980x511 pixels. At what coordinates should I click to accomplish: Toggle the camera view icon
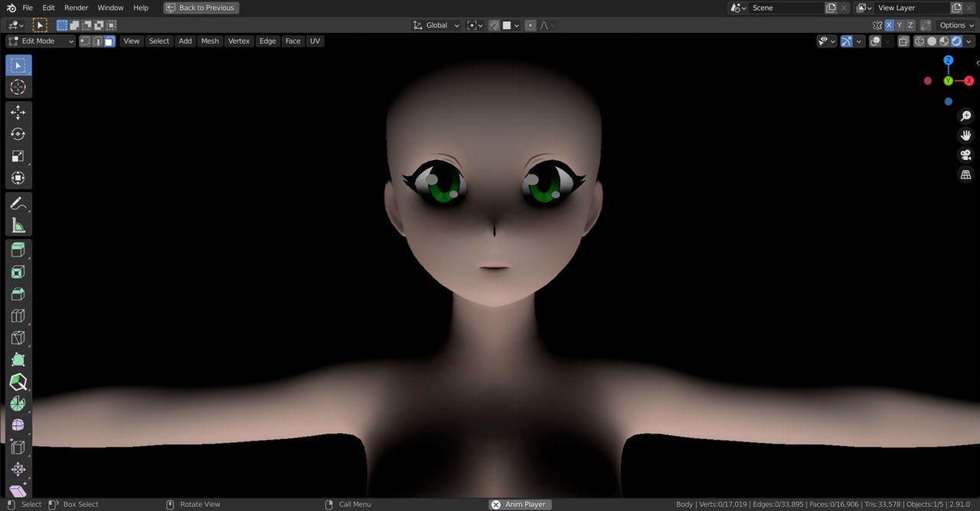point(966,156)
